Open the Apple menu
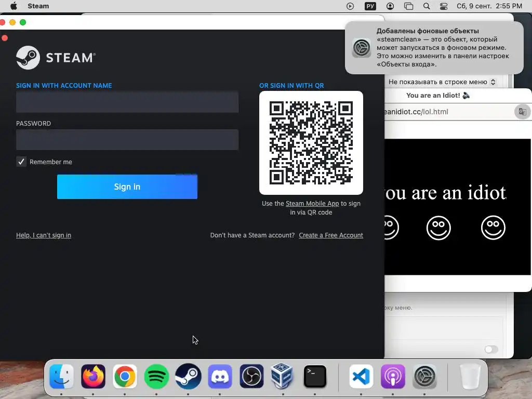 (14, 6)
